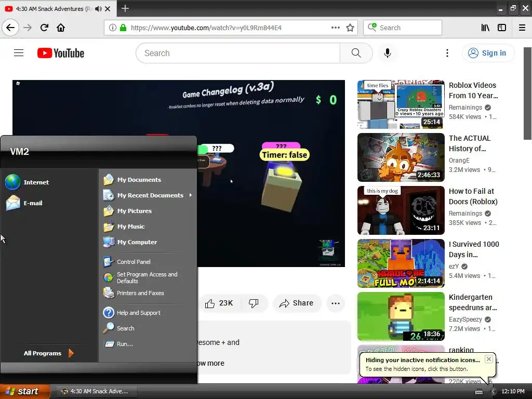Expand All Programs in the Start menu
The height and width of the screenshot is (399, 532).
[48, 353]
